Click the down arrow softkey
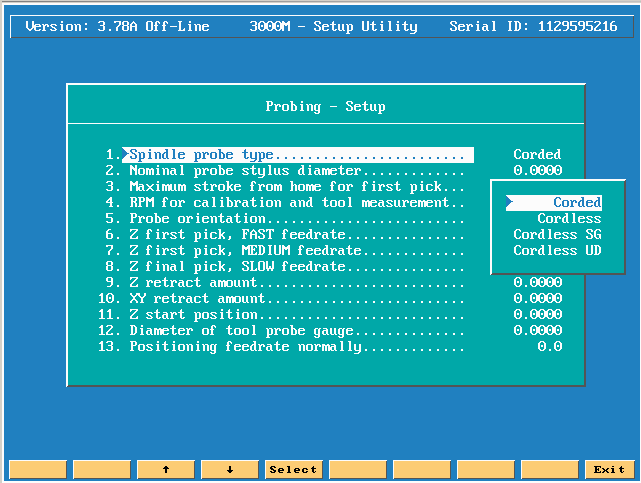641x483 pixels. tap(230, 470)
